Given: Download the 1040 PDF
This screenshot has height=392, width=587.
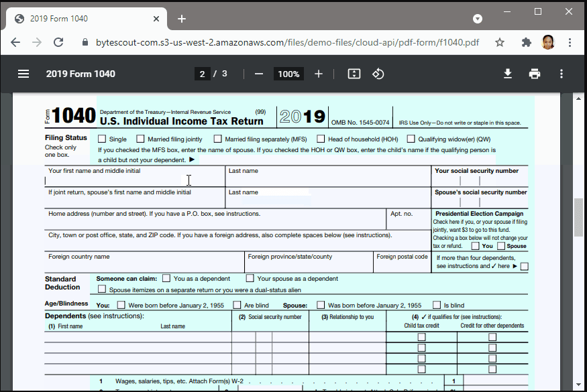Looking at the screenshot, I should tap(508, 74).
